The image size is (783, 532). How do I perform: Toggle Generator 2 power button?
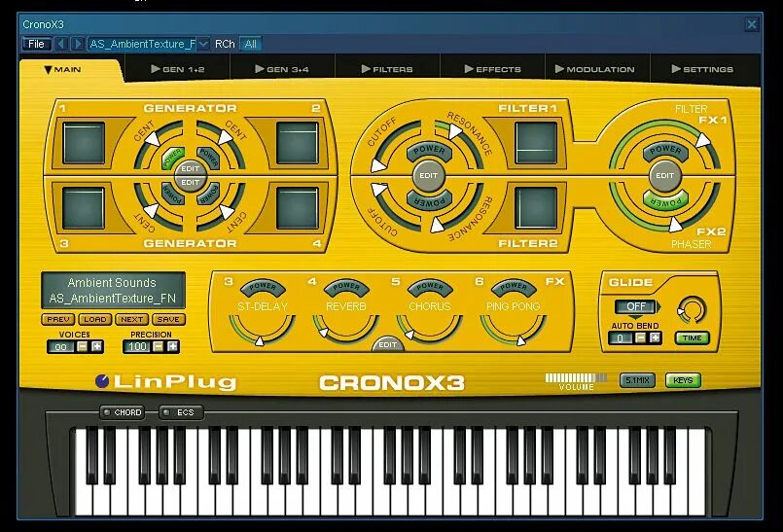[x=209, y=157]
